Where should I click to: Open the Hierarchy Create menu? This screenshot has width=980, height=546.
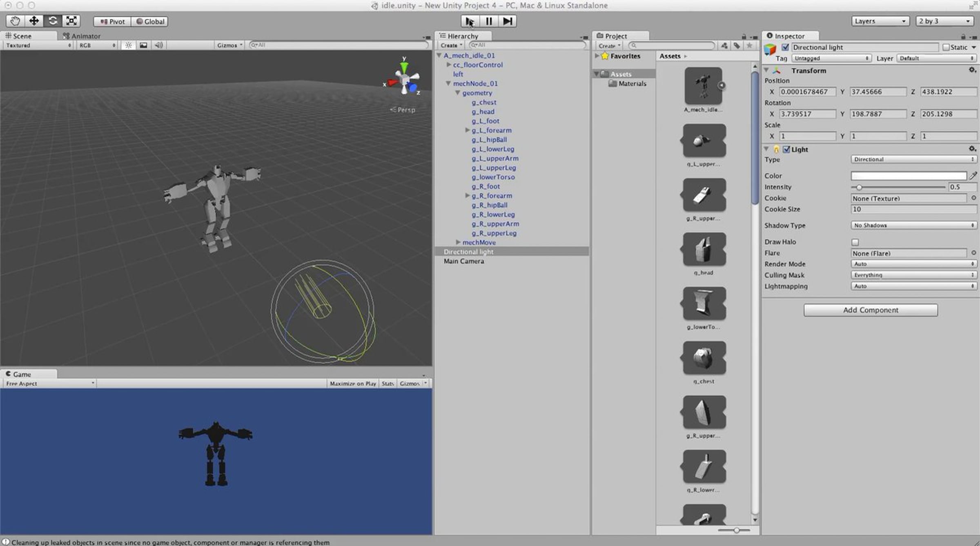coord(451,45)
